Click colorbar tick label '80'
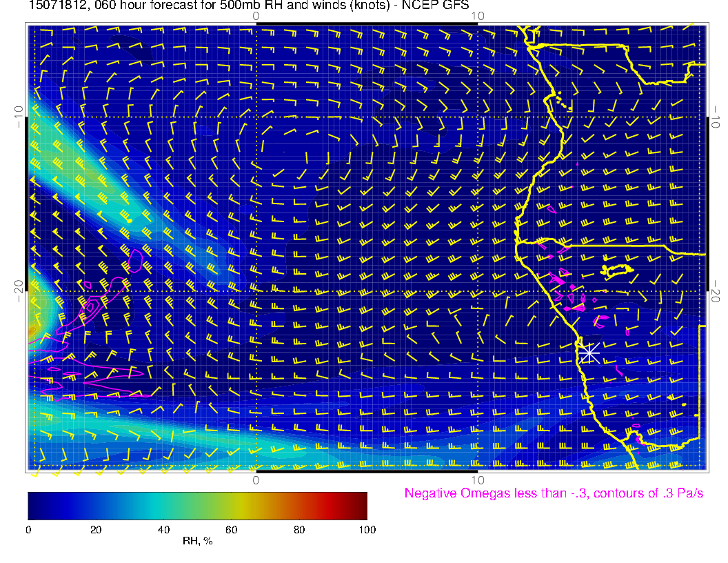The height and width of the screenshot is (563, 728). point(299,530)
